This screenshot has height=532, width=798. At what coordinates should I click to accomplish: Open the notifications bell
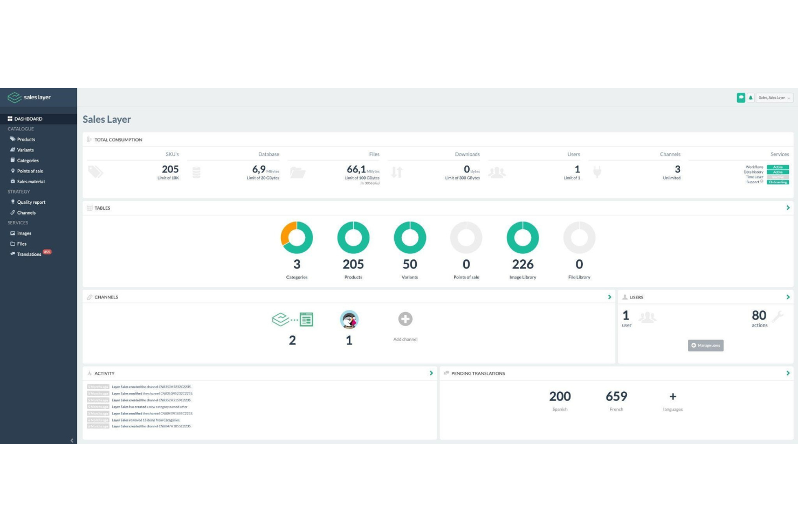coord(751,98)
